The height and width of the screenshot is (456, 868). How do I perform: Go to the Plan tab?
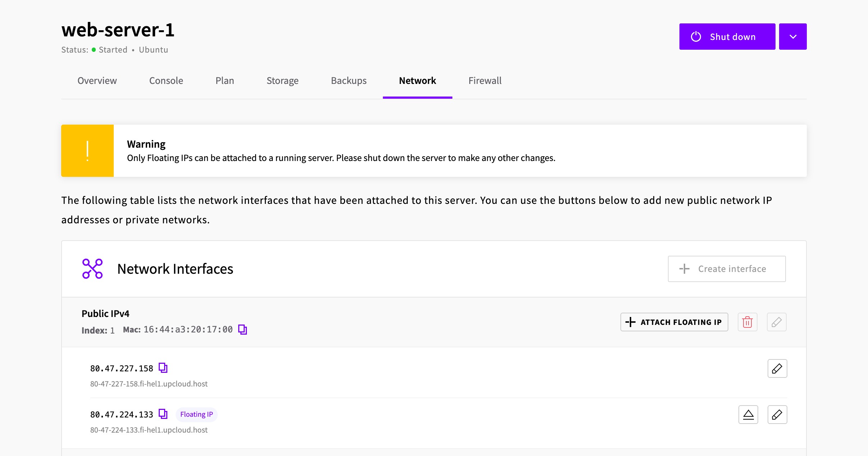click(225, 81)
